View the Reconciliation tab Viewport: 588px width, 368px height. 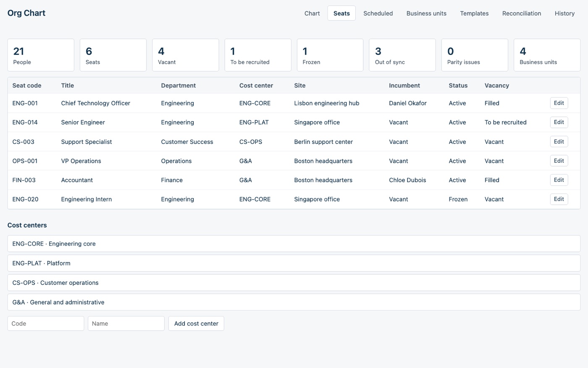click(522, 13)
